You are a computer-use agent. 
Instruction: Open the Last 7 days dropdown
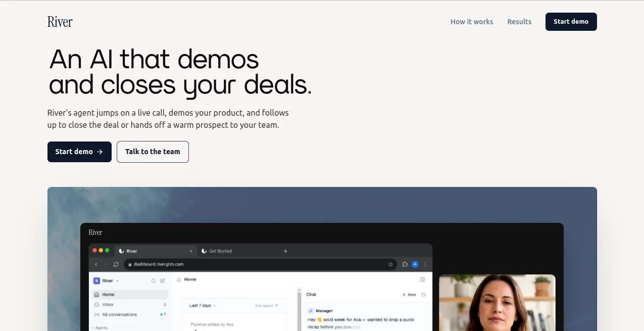[203, 306]
